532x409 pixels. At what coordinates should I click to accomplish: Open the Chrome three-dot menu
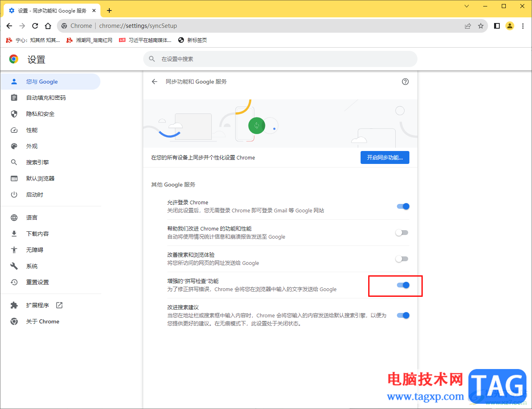tap(523, 26)
